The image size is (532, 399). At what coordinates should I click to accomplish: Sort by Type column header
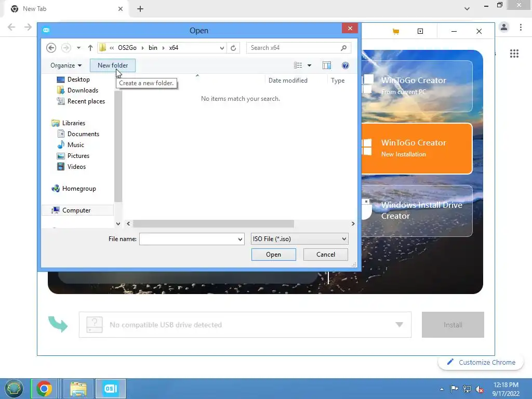click(338, 81)
